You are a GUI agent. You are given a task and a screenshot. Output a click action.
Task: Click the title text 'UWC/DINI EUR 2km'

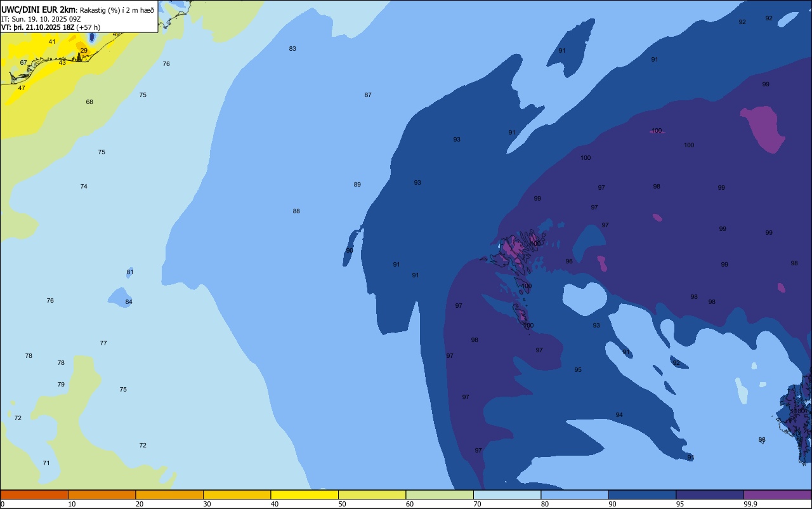(39, 10)
